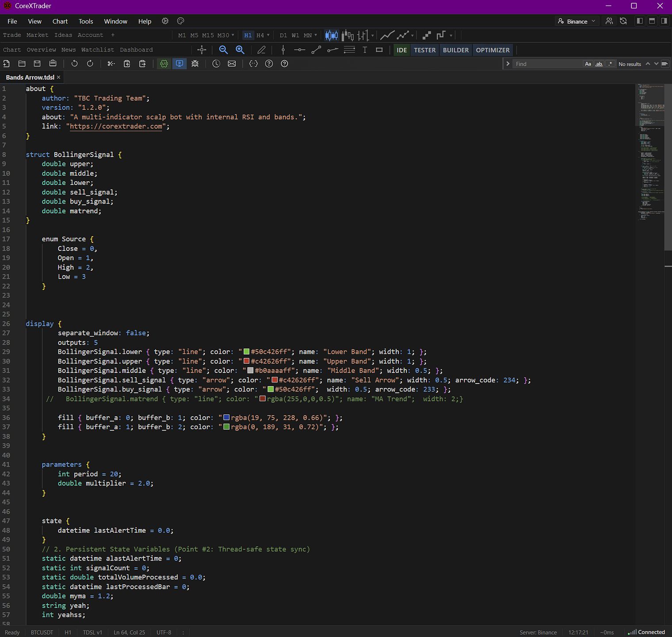Viewport: 672px width, 637px height.
Task: Click the undo arrow icon
Action: 74,64
